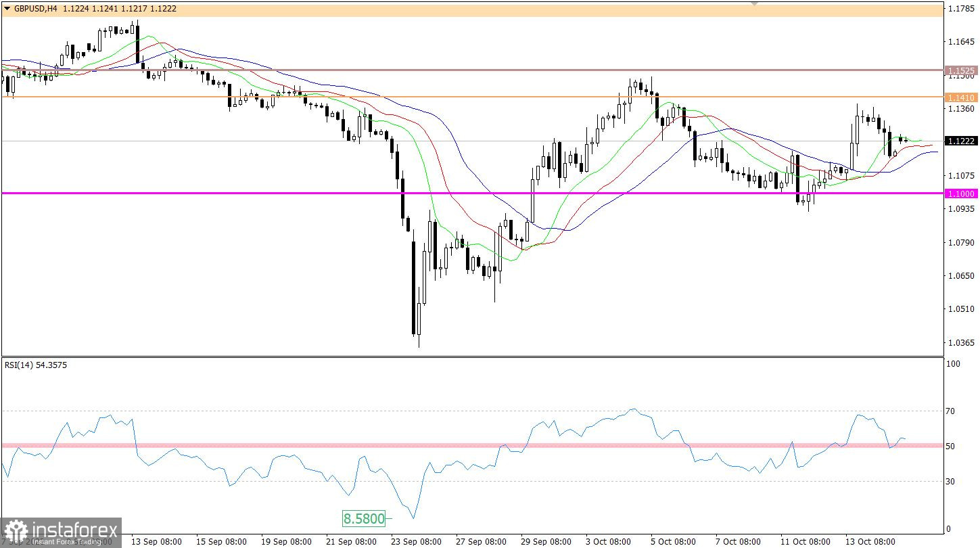The height and width of the screenshot is (548, 980).
Task: Click the RSI(14) 54.3575 indicator label
Action: click(x=36, y=365)
